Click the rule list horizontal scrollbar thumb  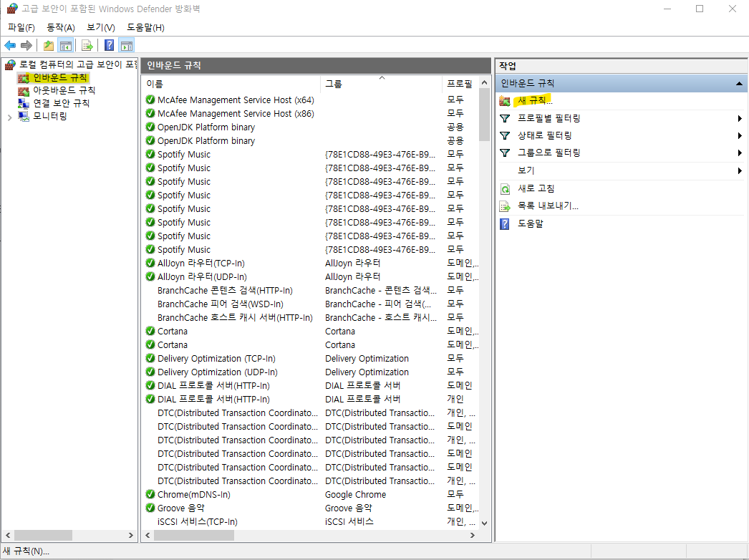[194, 535]
